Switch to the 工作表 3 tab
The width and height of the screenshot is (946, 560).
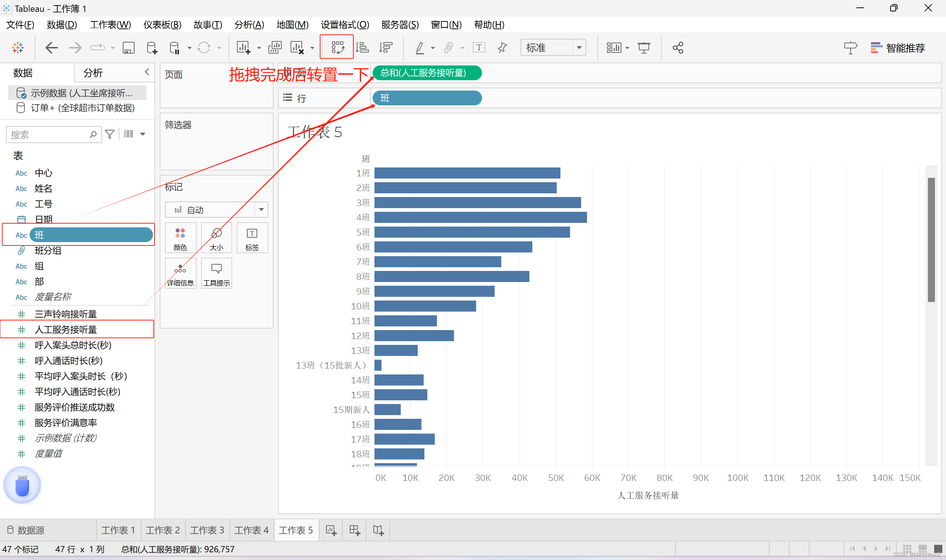point(207,530)
